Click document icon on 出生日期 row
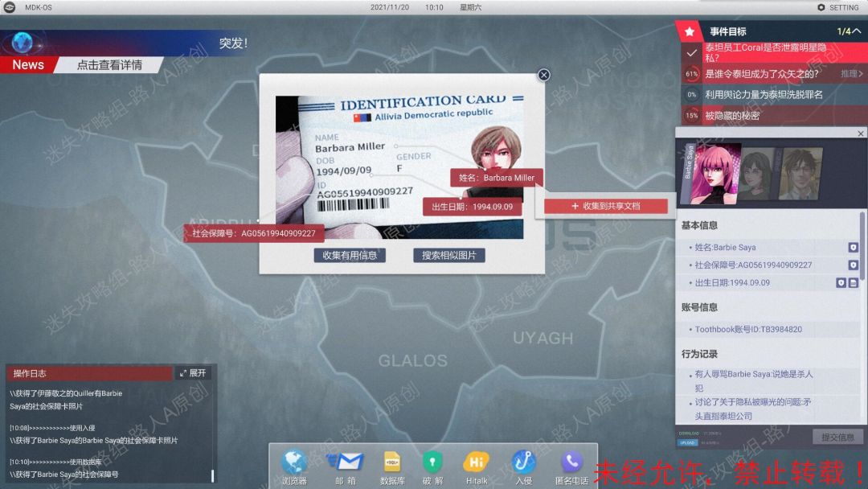 (x=853, y=282)
